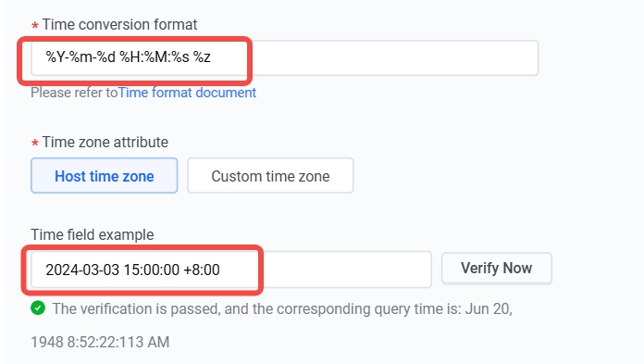Focus the Time field example input box
This screenshot has width=644, height=364.
click(x=231, y=270)
